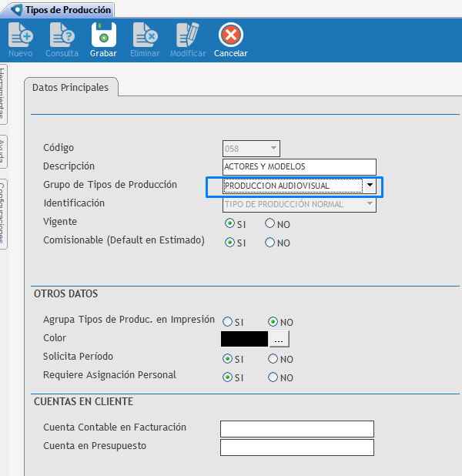Select NO for Comisionable
This screenshot has height=476, width=462.
[270, 243]
